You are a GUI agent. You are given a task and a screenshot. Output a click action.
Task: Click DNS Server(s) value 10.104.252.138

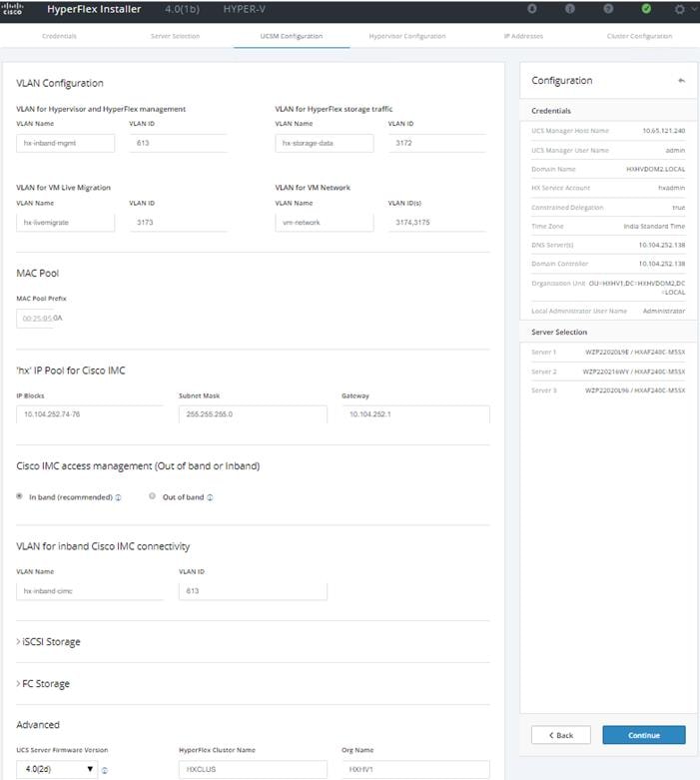[662, 246]
